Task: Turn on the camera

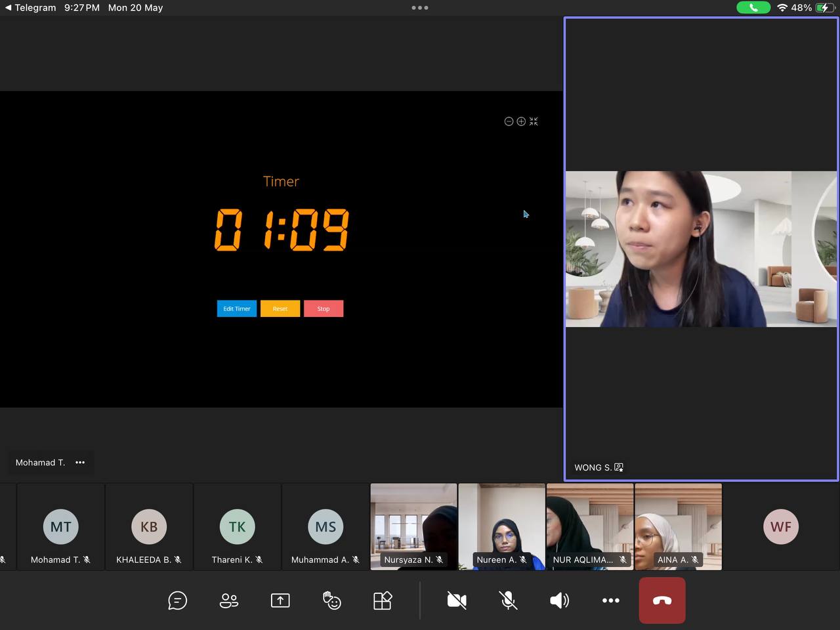Action: [x=457, y=600]
